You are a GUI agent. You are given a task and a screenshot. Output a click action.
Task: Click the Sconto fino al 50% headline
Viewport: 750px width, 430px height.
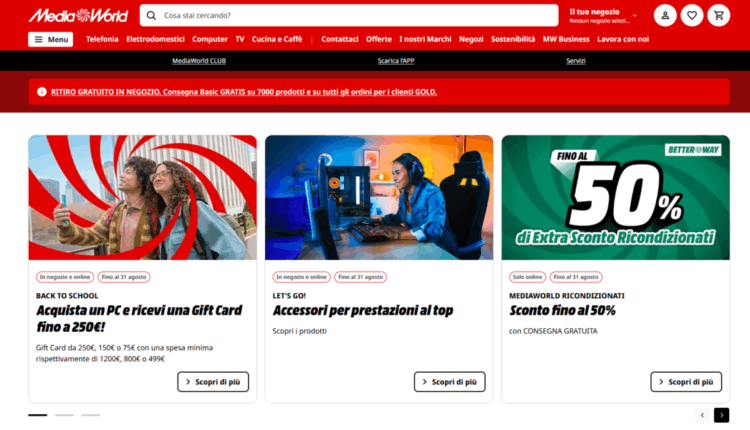pos(562,310)
